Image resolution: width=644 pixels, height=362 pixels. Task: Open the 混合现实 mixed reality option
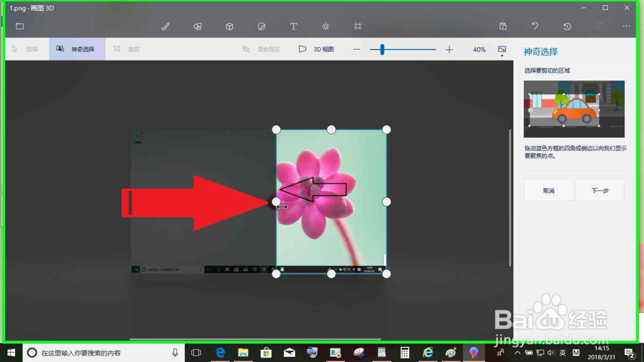pos(261,50)
